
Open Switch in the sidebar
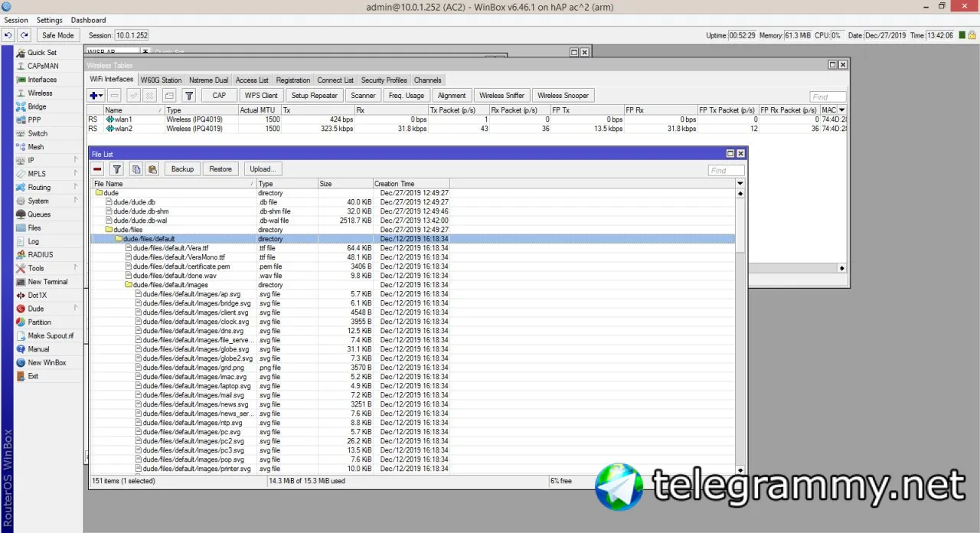pyautogui.click(x=38, y=133)
